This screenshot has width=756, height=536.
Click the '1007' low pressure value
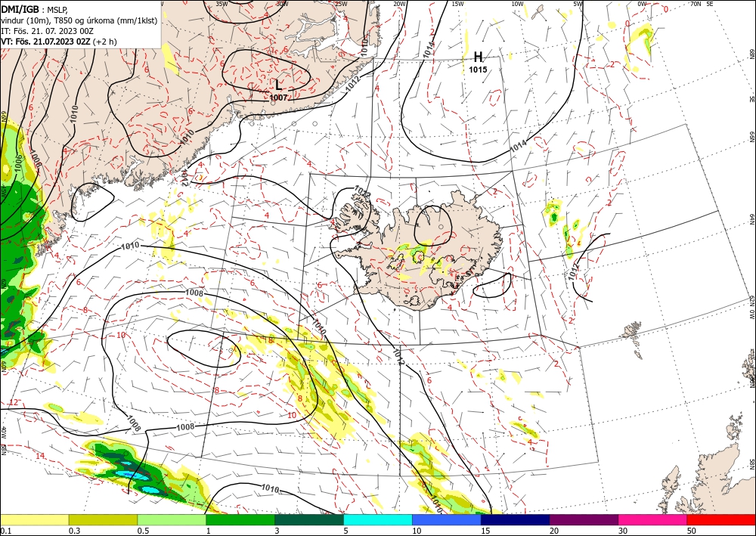point(278,98)
